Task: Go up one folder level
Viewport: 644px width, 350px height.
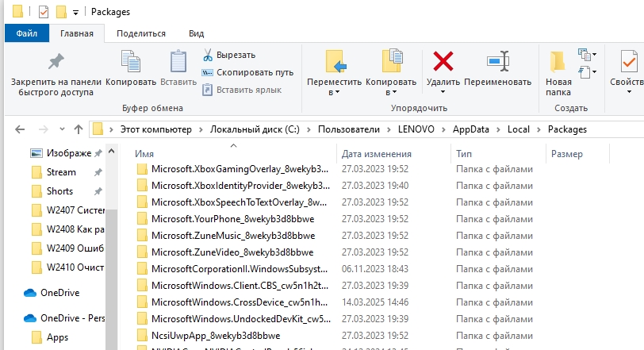Action: pyautogui.click(x=79, y=129)
